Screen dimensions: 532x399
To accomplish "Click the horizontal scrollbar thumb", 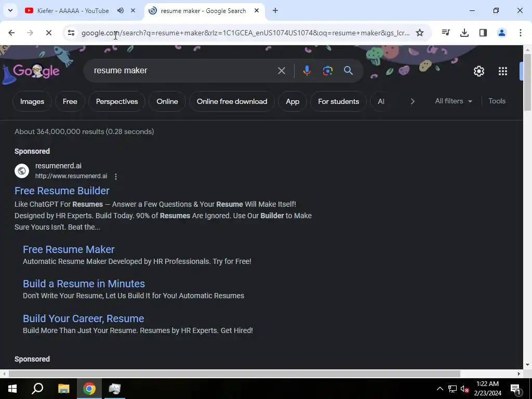I will tap(234, 374).
